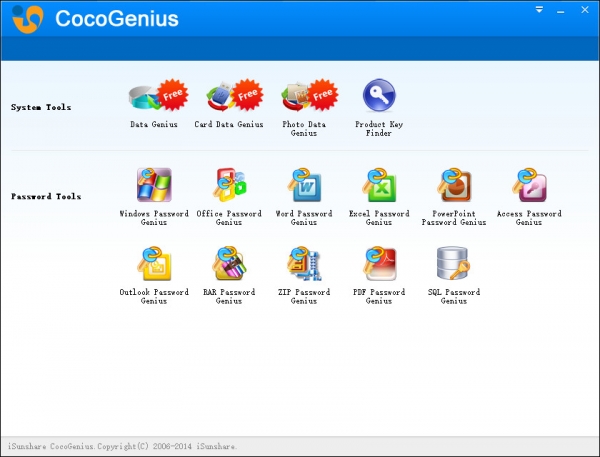The height and width of the screenshot is (457, 600).
Task: Click the 'PDF Password Genius' label
Action: pyautogui.click(x=379, y=297)
